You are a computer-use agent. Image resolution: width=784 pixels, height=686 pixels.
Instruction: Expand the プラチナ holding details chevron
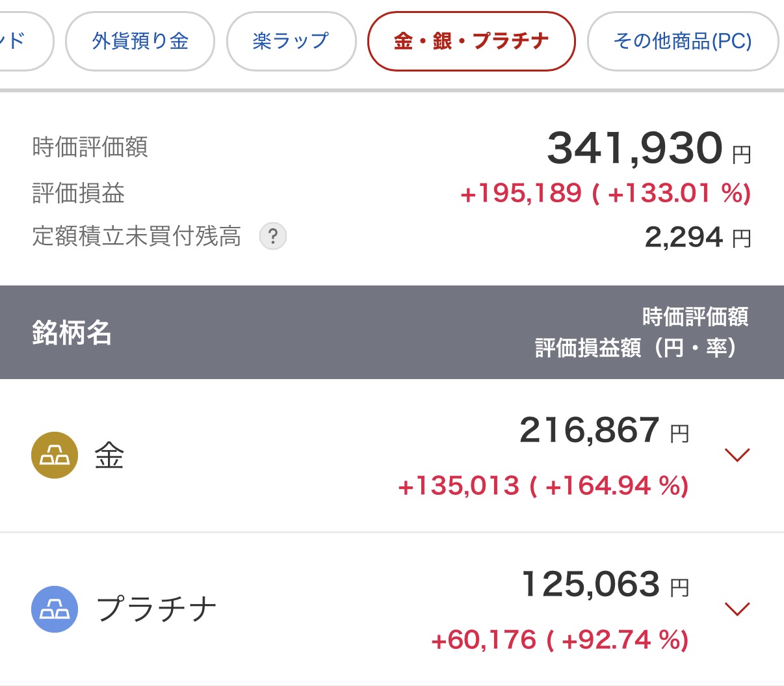(737, 609)
